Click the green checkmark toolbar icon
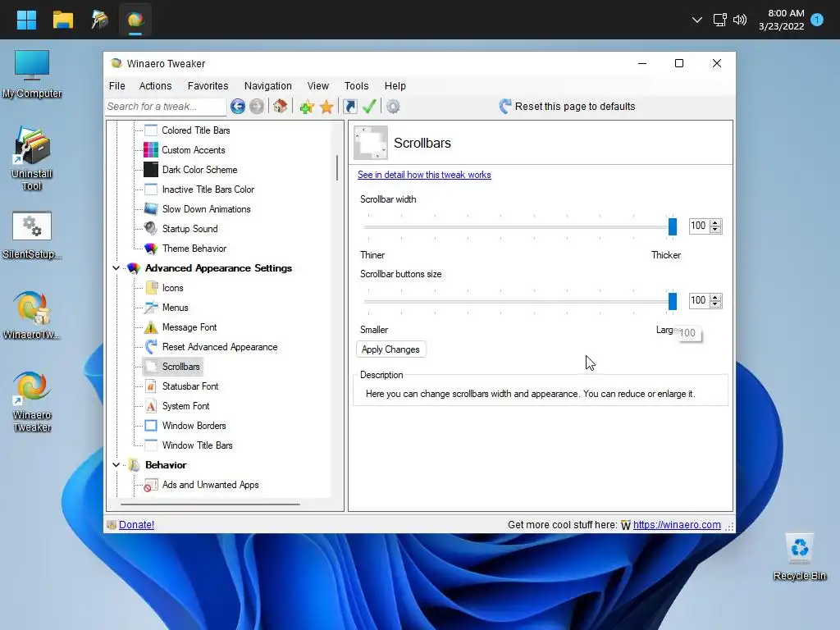 [369, 106]
